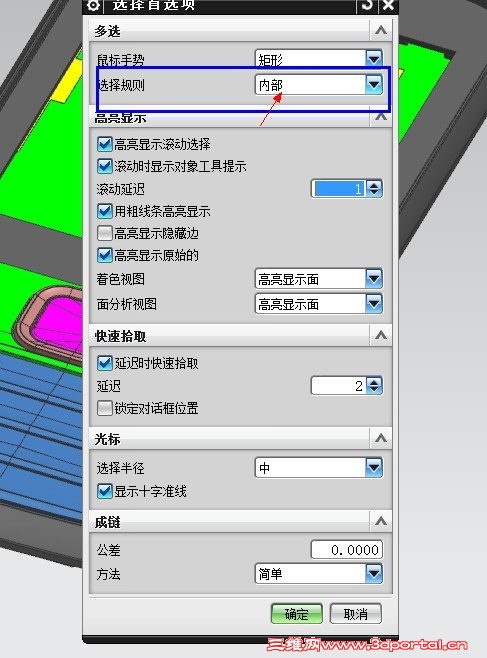Enable 锁定对话框位置 checkbox
The width and height of the screenshot is (487, 658).
(104, 408)
